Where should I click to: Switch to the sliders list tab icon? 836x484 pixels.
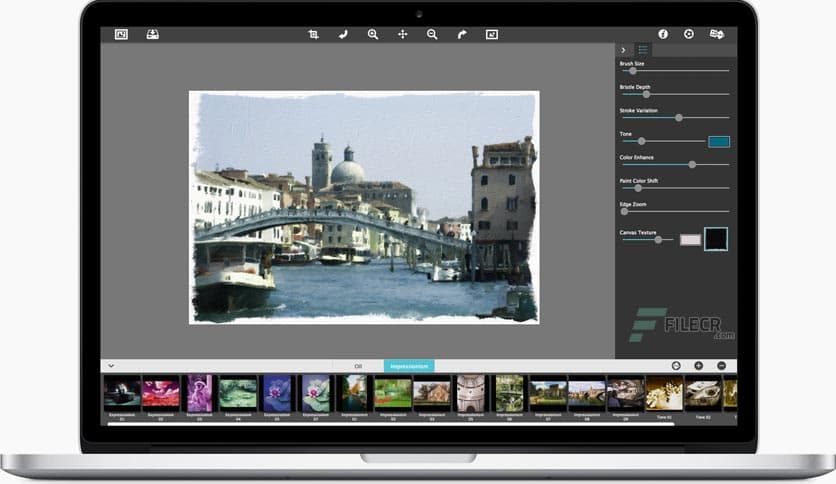643,50
